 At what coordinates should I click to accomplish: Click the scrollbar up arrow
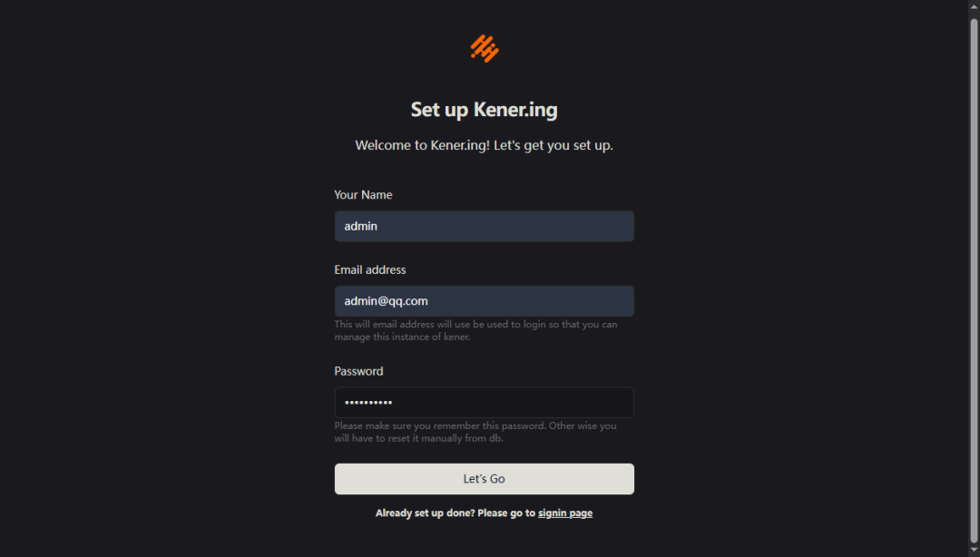(974, 5)
